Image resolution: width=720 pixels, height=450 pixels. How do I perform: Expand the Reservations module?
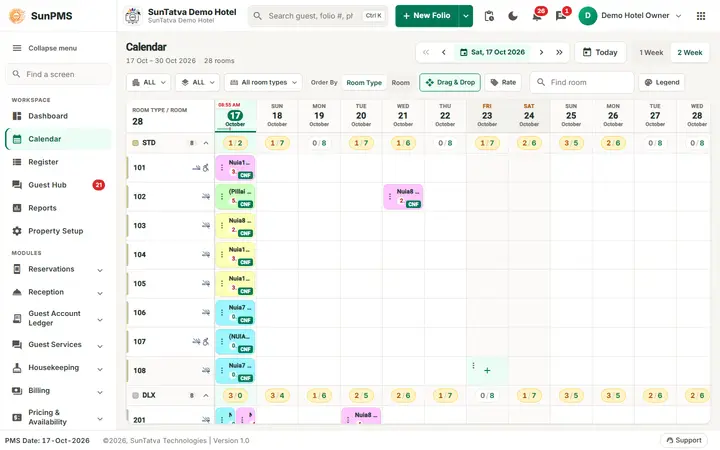[x=58, y=270]
